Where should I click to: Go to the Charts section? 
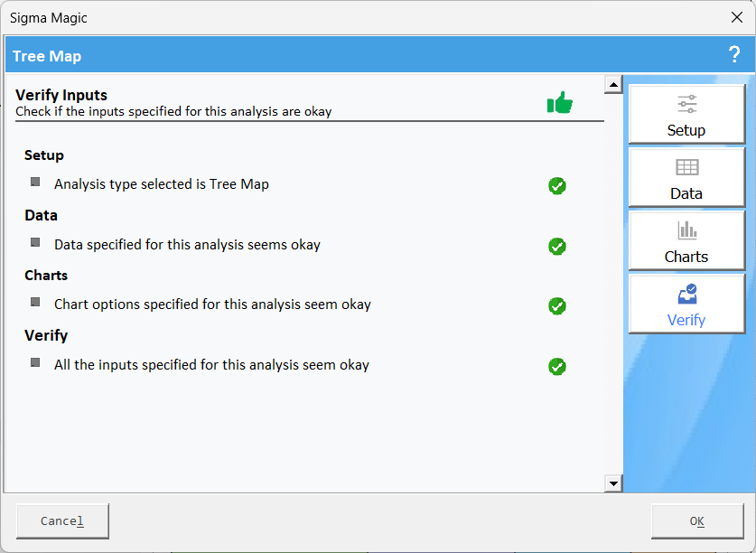coord(686,240)
